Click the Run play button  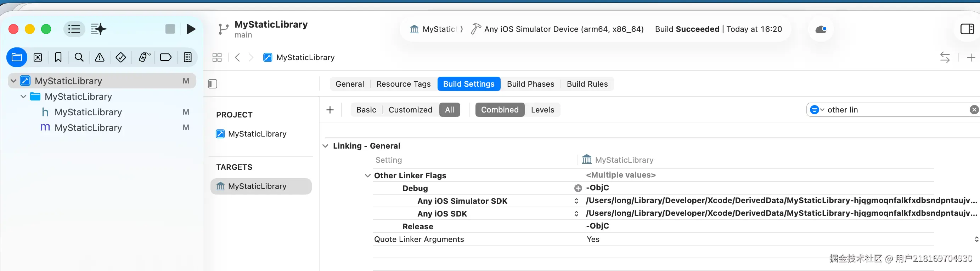coord(191,29)
